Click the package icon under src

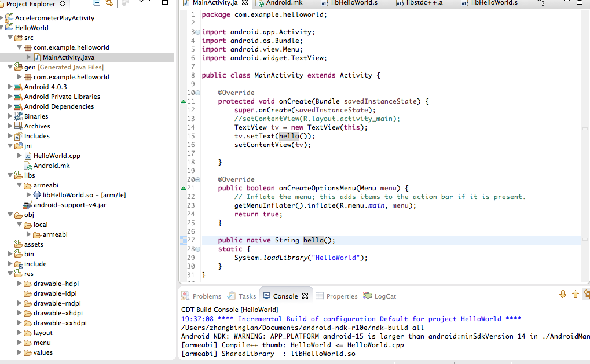pyautogui.click(x=28, y=47)
